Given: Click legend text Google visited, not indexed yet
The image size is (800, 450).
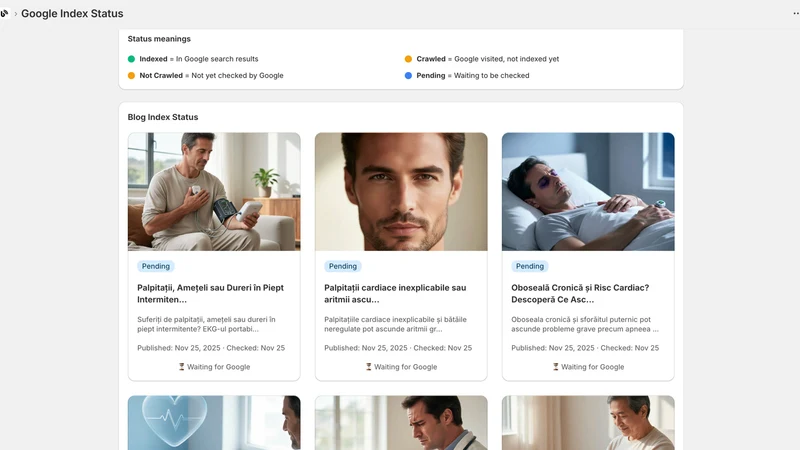Looking at the screenshot, I should click(507, 59).
